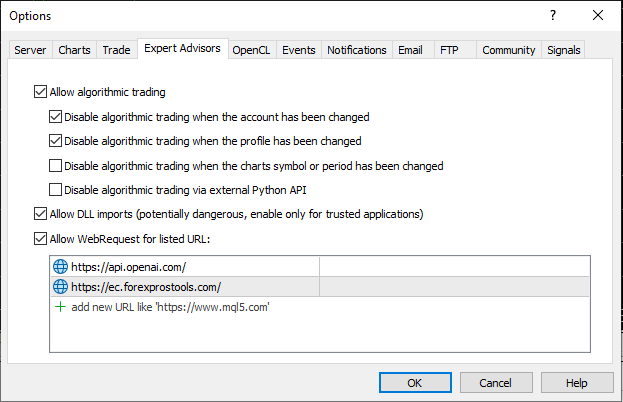This screenshot has width=623, height=402.
Task: Close the Options dialog with X
Action: coord(598,15)
